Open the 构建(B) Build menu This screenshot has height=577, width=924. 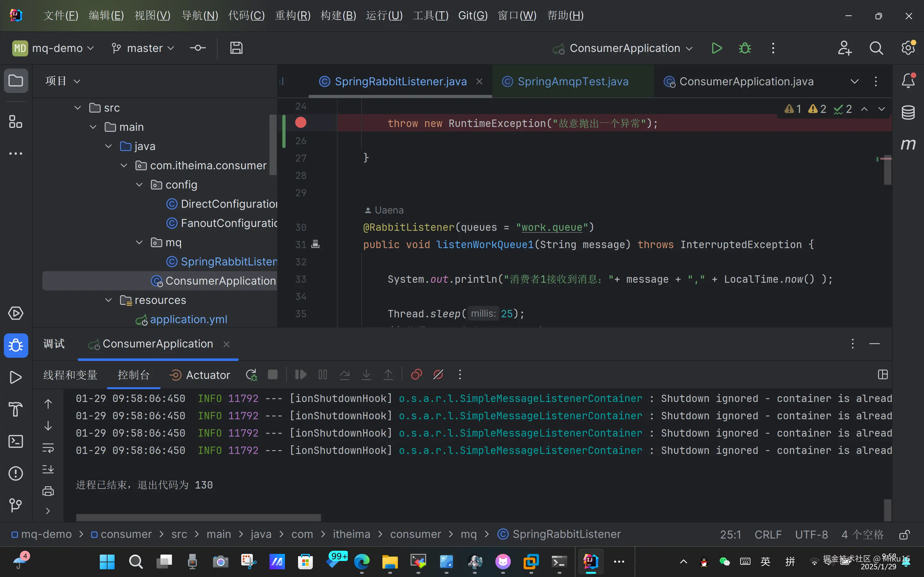[x=338, y=16]
